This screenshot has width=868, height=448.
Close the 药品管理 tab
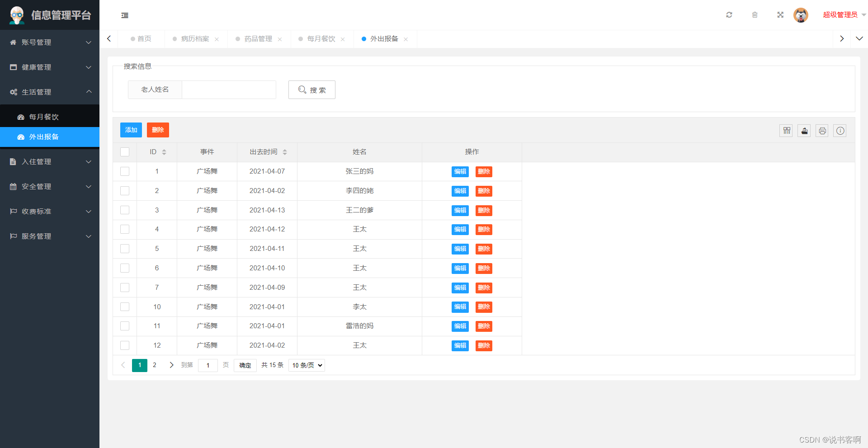(280, 39)
